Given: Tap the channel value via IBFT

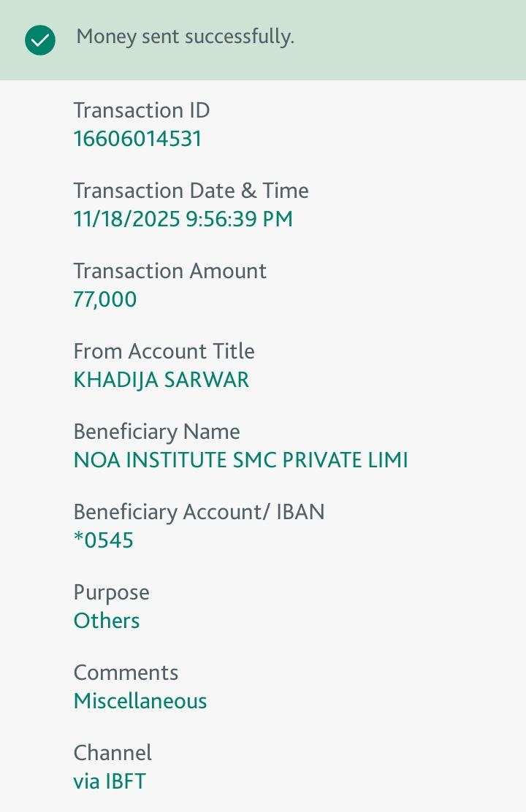Looking at the screenshot, I should click(x=110, y=781).
